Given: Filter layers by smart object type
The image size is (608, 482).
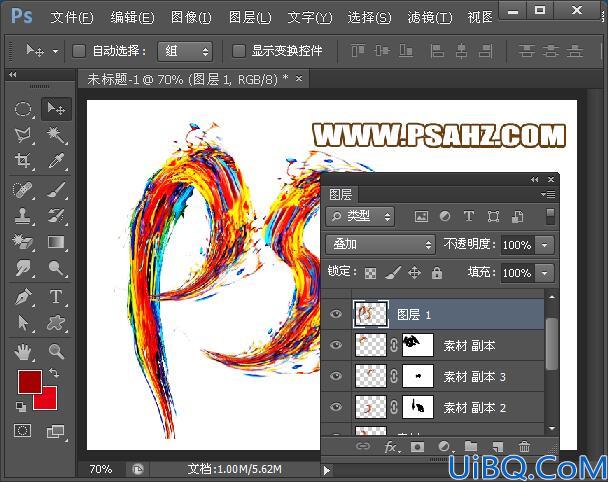Looking at the screenshot, I should 518,216.
